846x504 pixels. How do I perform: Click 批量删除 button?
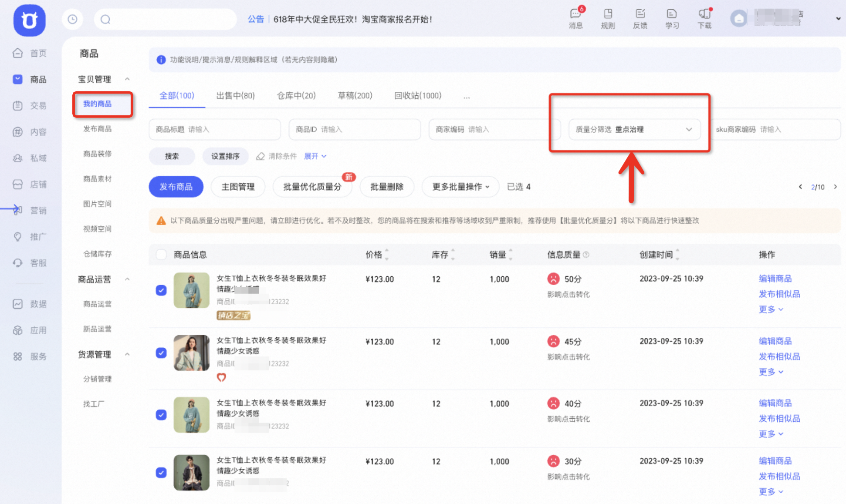coord(387,187)
